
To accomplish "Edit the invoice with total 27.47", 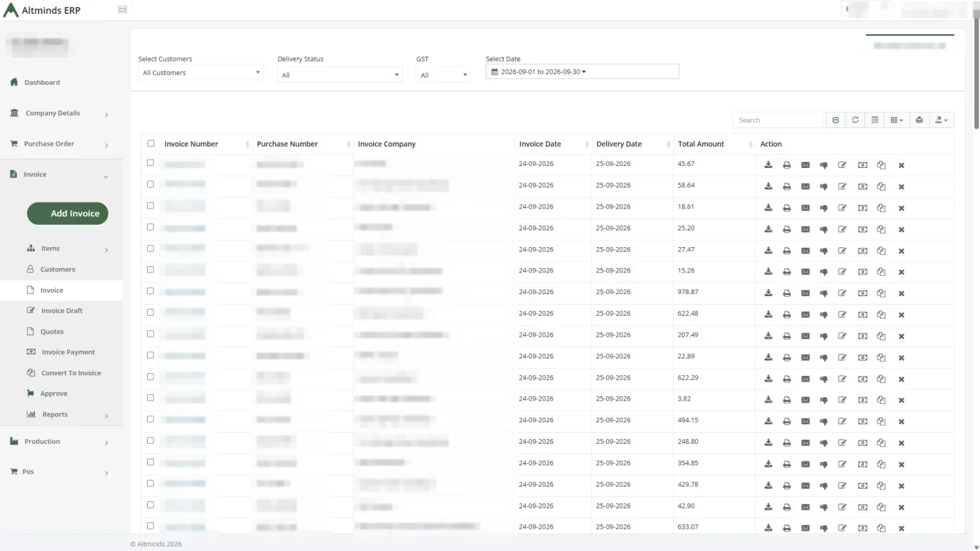I will pyautogui.click(x=842, y=251).
